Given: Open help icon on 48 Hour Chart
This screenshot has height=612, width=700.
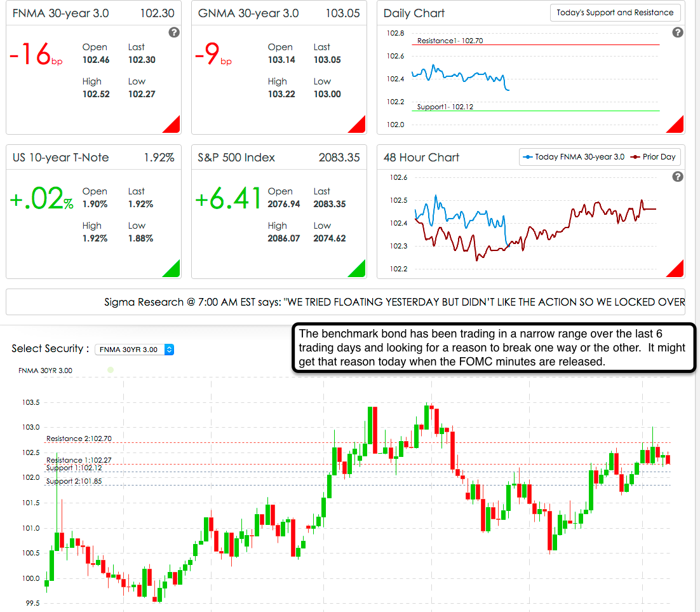Looking at the screenshot, I should point(678,177).
